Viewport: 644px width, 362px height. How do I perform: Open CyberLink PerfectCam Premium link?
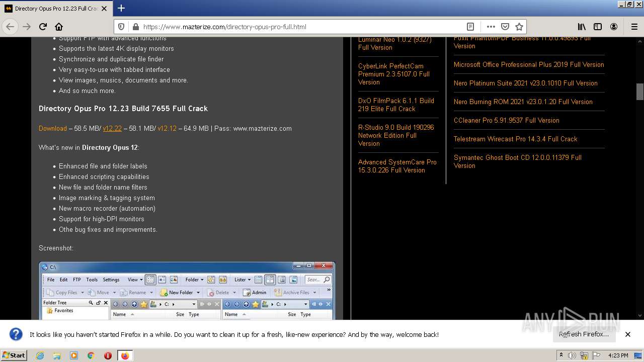pos(394,74)
